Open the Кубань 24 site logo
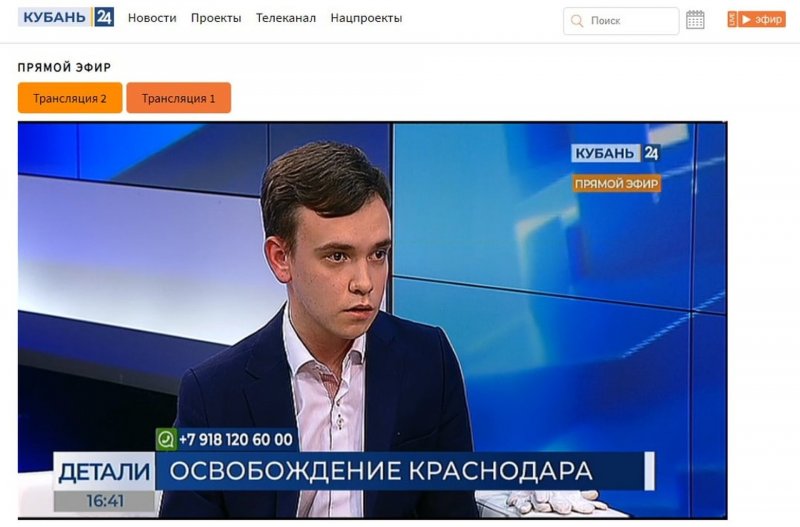Viewport: 800px width, 527px height. (x=66, y=17)
